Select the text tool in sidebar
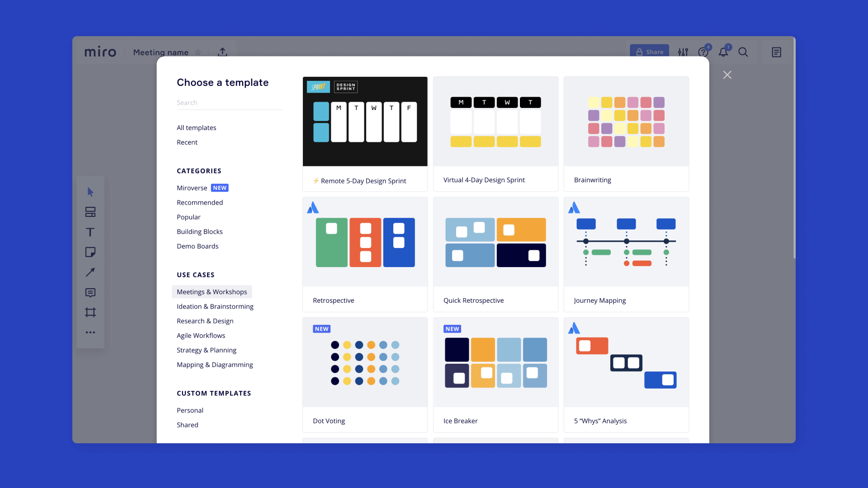Viewport: 868px width, 488px height. pos(90,232)
